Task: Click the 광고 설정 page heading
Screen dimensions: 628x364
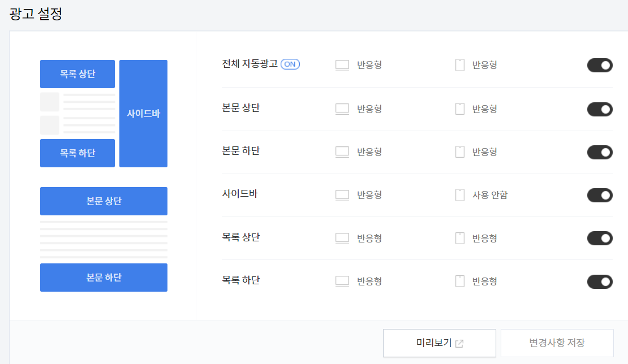Action: 36,14
